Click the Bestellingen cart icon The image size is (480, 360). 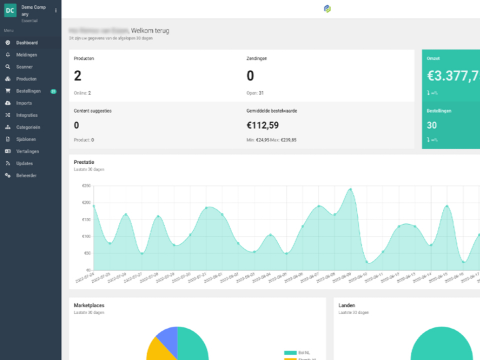8,91
